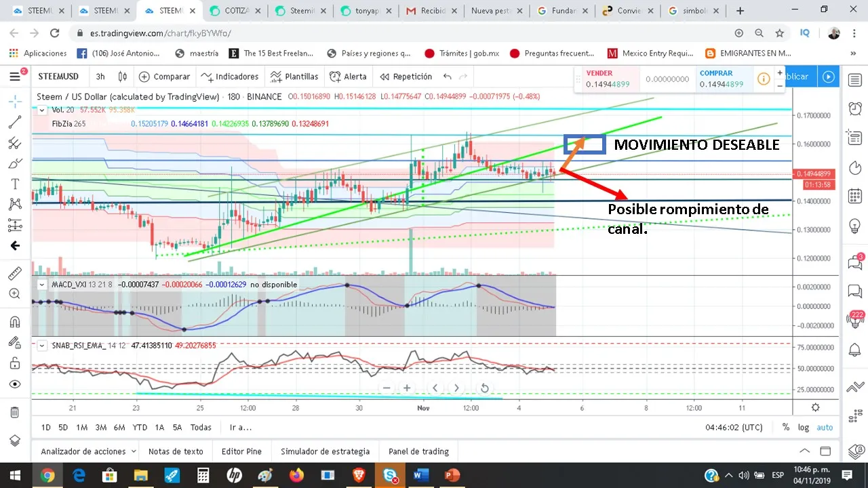Open Panel de trading tab
Viewport: 868px width, 488px height.
pos(418,451)
